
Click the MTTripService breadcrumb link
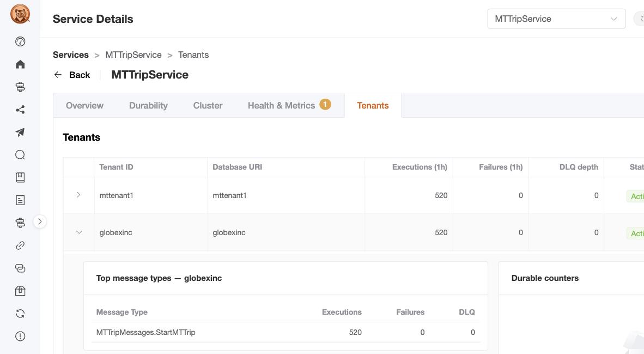click(133, 55)
